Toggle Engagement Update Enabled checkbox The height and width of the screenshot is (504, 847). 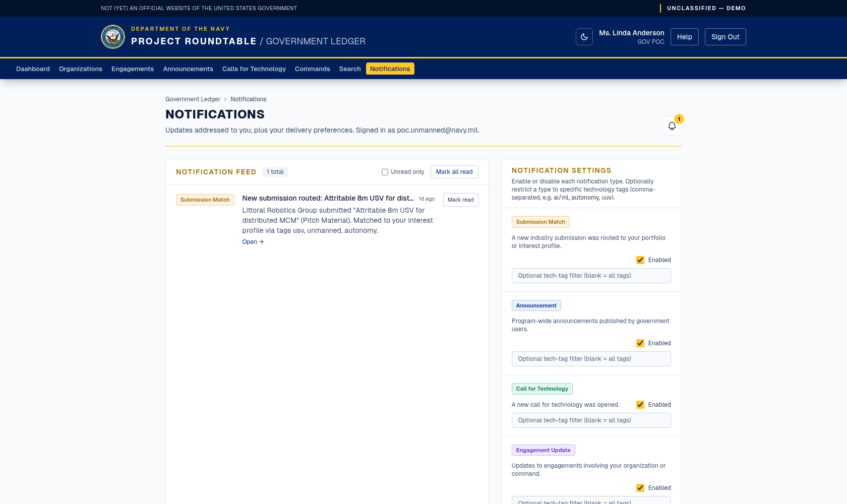(640, 488)
